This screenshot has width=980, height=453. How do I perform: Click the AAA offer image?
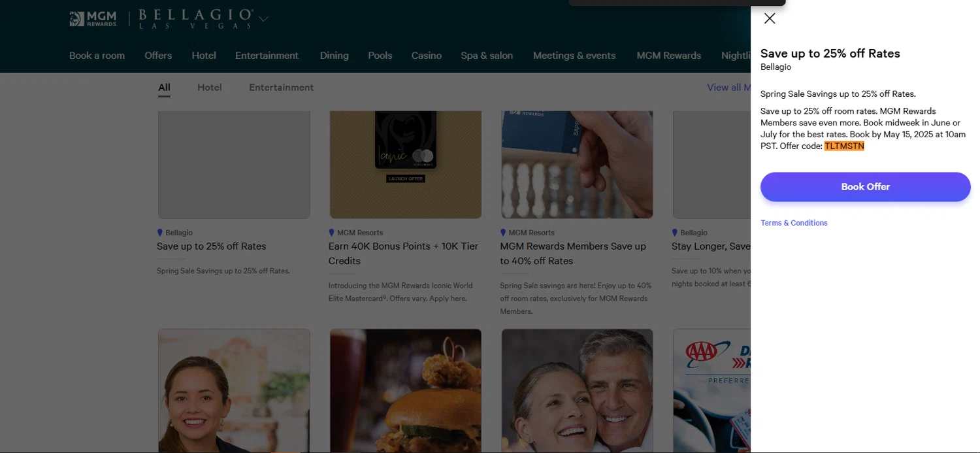[711, 390]
